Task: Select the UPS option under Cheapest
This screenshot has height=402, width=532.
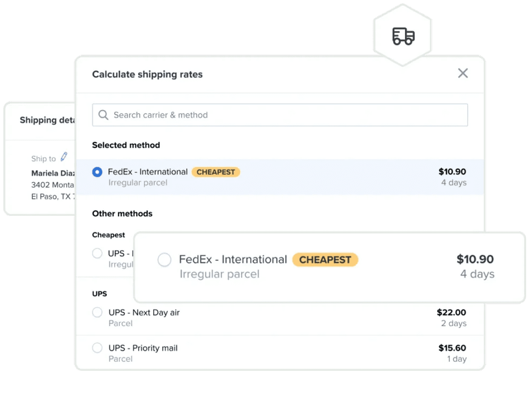Action: coord(97,253)
